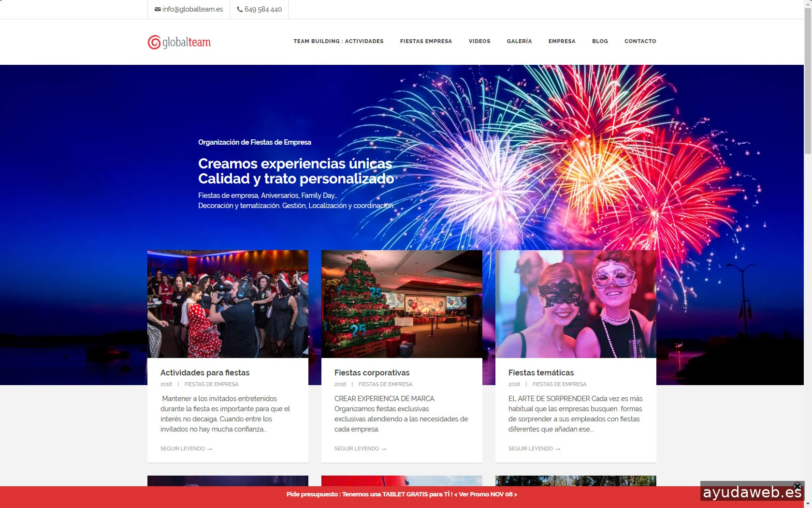
Task: Click Seguir Leyendo under Fiestas corporativas
Action: [360, 448]
